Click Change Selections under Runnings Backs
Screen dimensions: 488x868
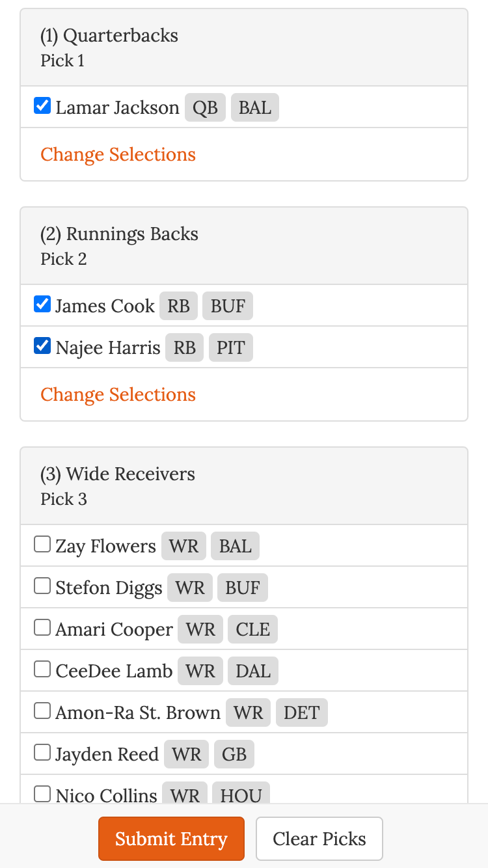point(118,395)
